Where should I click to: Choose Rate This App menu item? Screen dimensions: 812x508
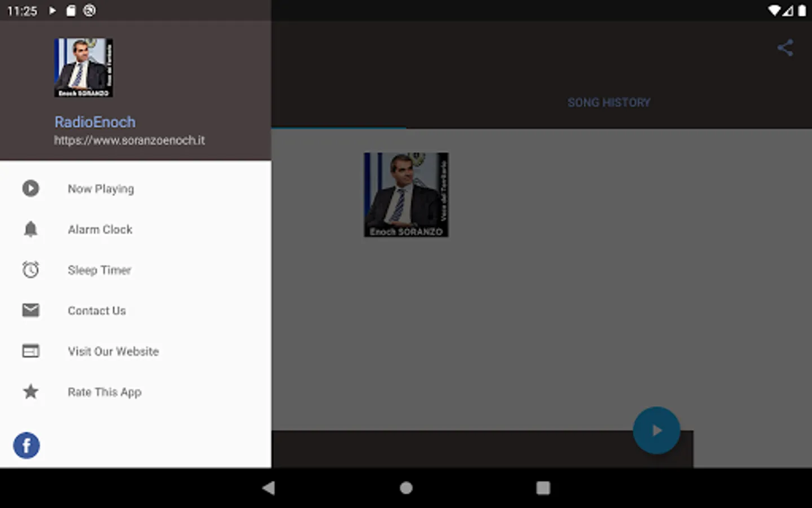pos(135,392)
